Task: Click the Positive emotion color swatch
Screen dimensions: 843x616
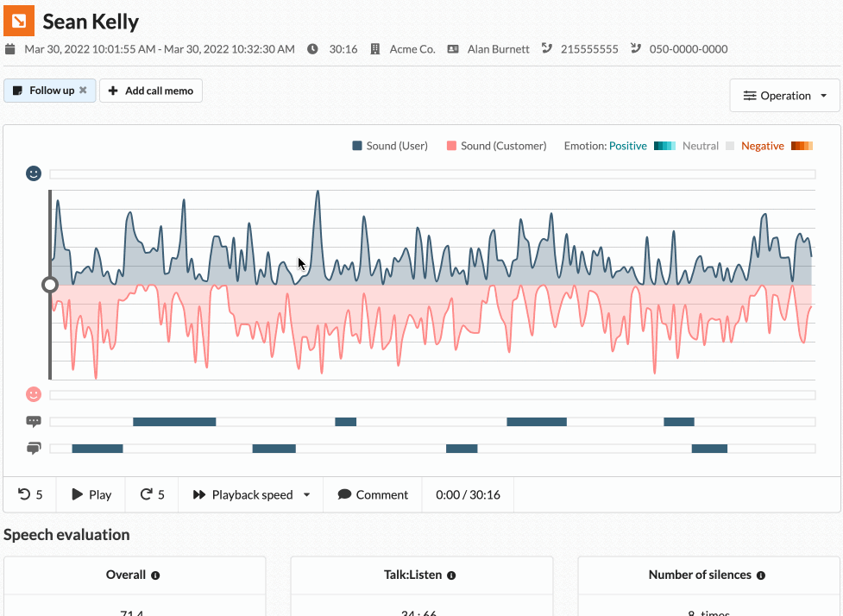Action: pos(664,146)
